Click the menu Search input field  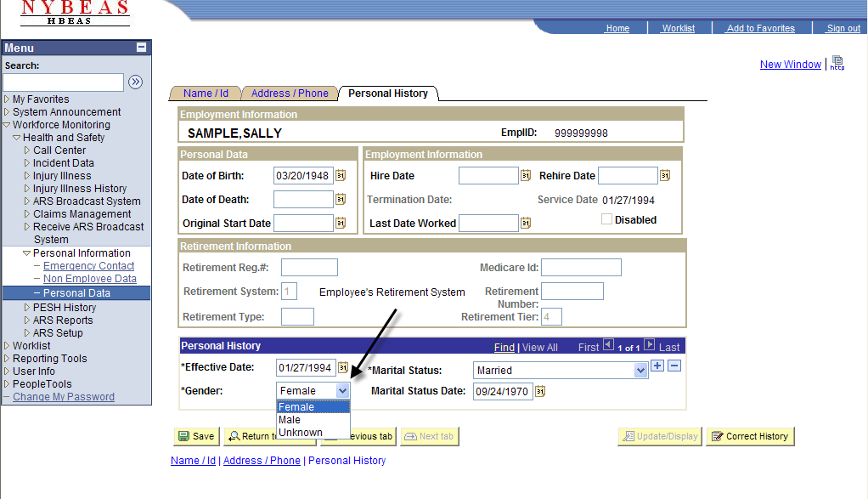coord(63,82)
